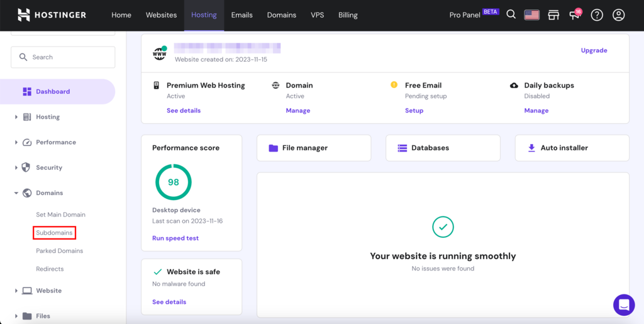Screen dimensions: 644x324
Task: Open the help question mark icon
Action: [x=597, y=15]
